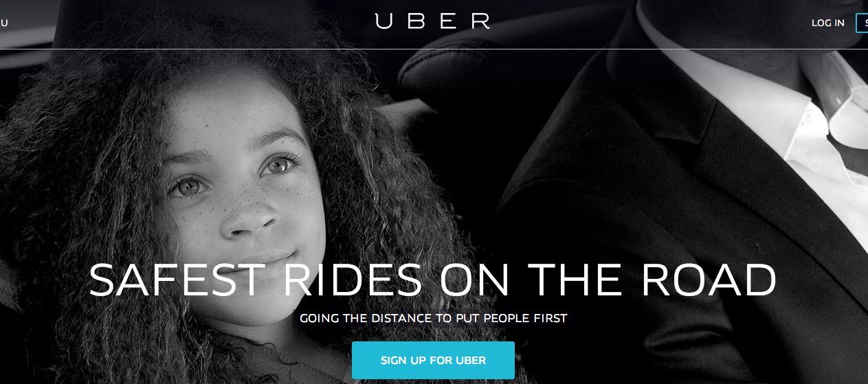This screenshot has width=868, height=384.
Task: Click the word UBER inside the sign-up button
Action: (471, 360)
